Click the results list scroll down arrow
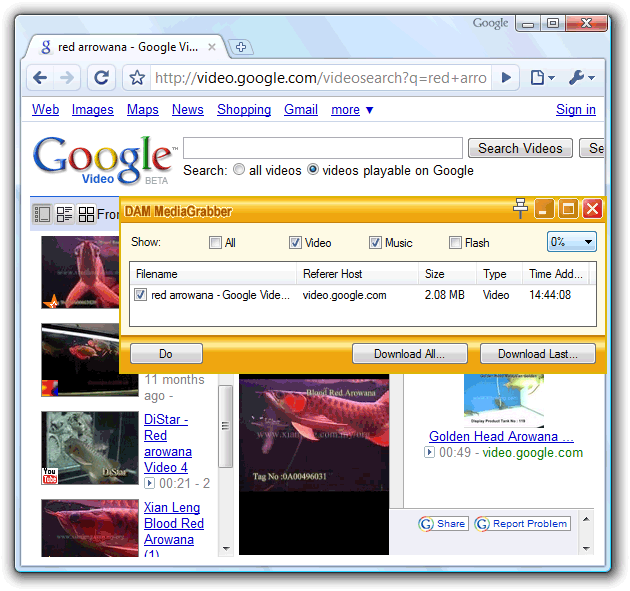 (226, 548)
